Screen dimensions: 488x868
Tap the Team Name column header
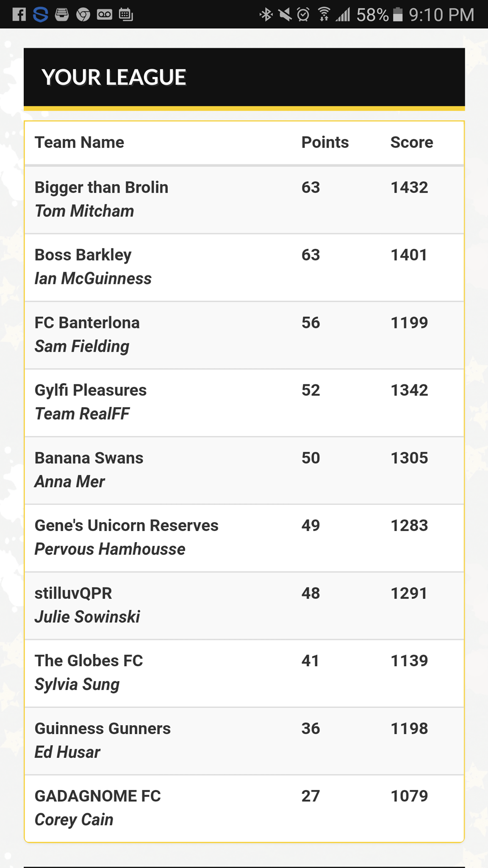(79, 142)
